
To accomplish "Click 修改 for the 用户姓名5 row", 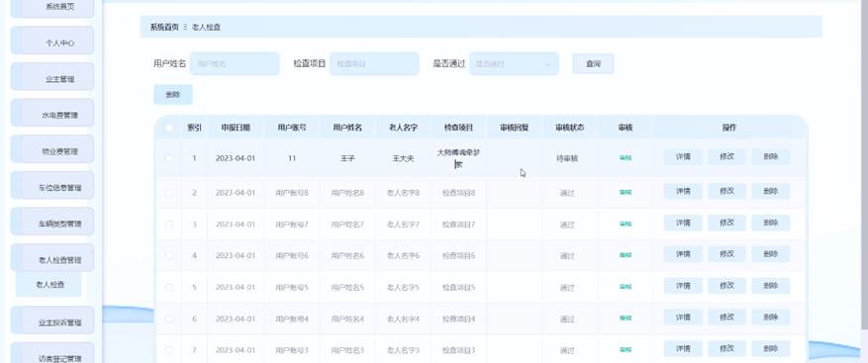I will 726,286.
